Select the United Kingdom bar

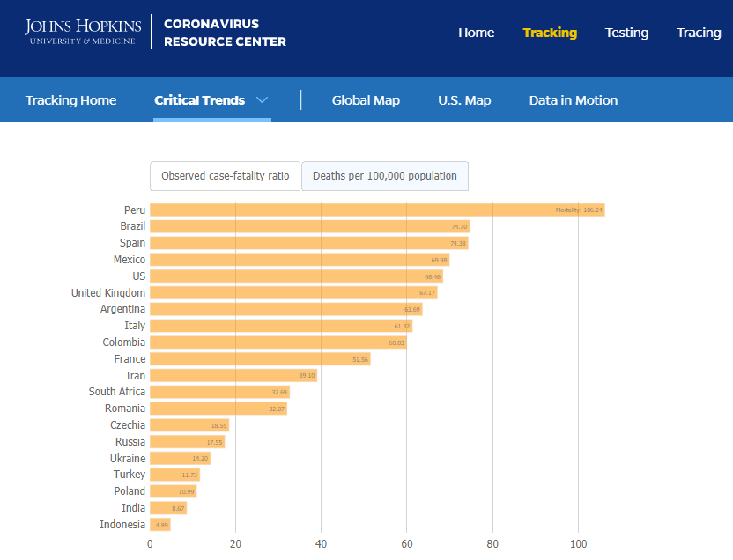click(292, 292)
